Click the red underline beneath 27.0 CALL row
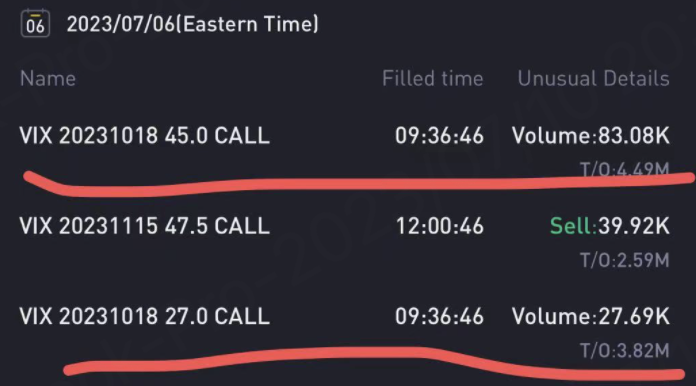 pyautogui.click(x=374, y=362)
